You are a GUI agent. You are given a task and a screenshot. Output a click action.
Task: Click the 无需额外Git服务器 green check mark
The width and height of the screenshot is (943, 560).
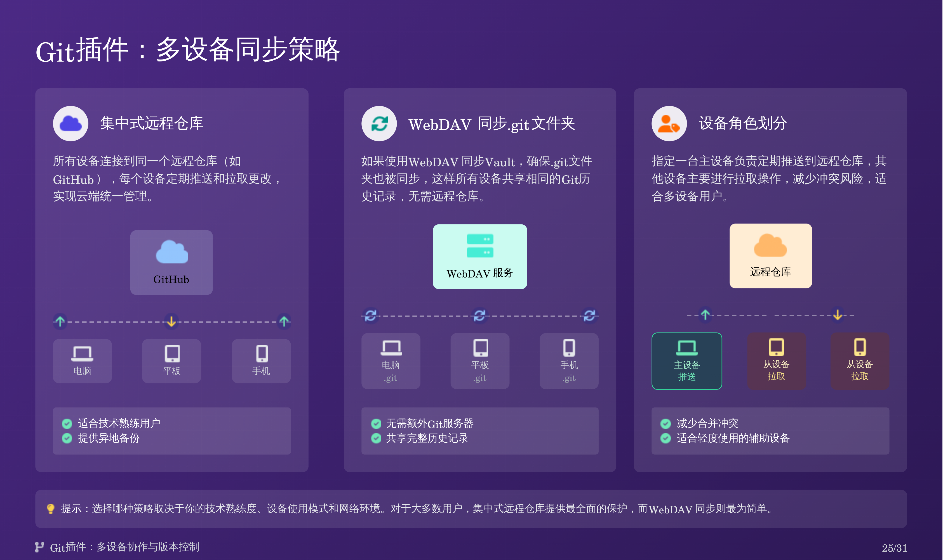coord(376,423)
